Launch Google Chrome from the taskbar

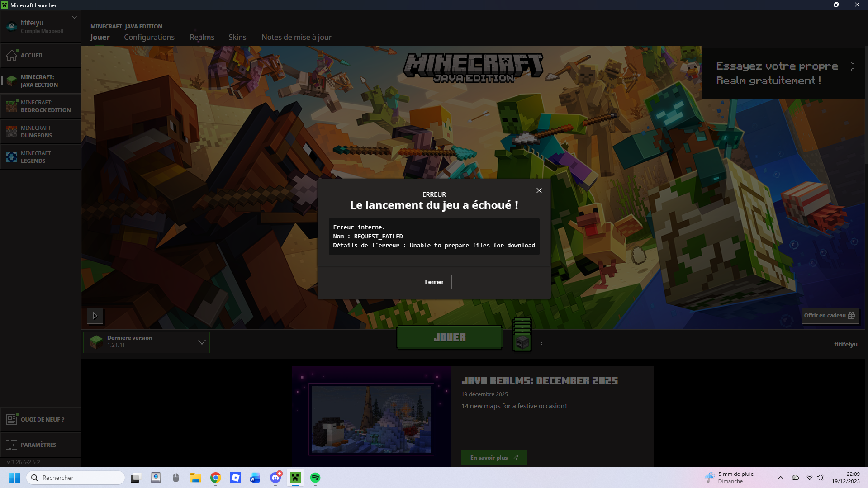215,478
